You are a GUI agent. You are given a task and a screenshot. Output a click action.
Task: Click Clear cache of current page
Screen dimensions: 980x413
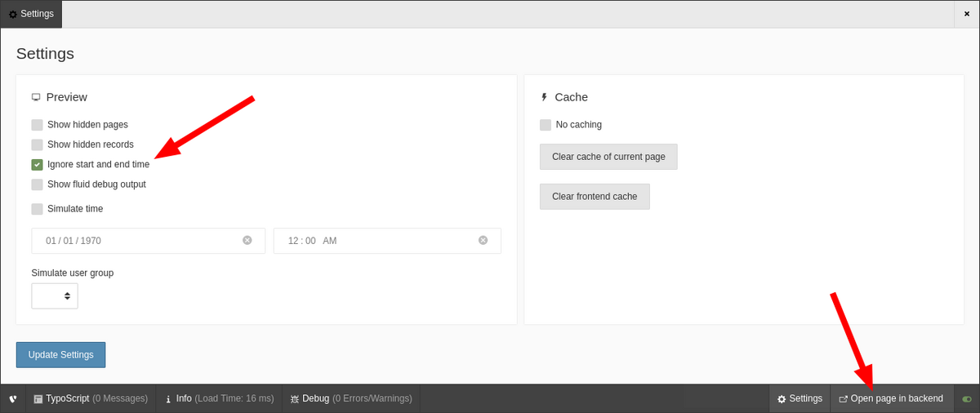[x=608, y=157]
